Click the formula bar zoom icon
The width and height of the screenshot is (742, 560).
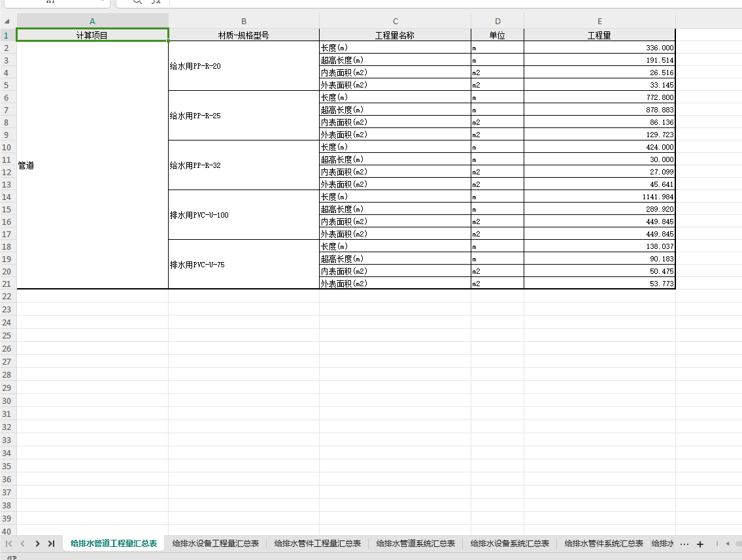[x=137, y=1]
